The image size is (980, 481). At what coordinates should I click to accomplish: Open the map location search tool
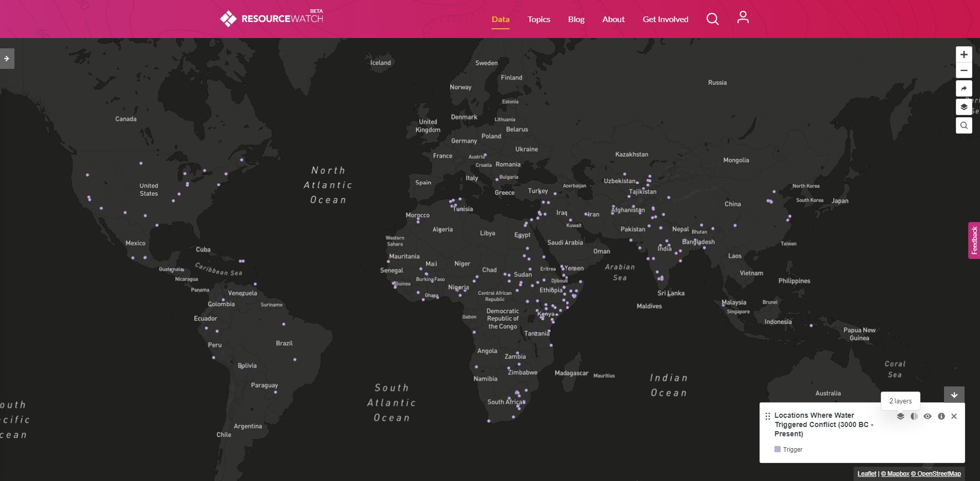964,125
